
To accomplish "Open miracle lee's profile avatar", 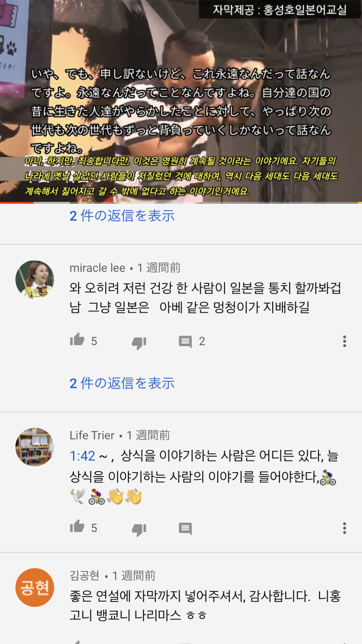I will click(x=35, y=280).
